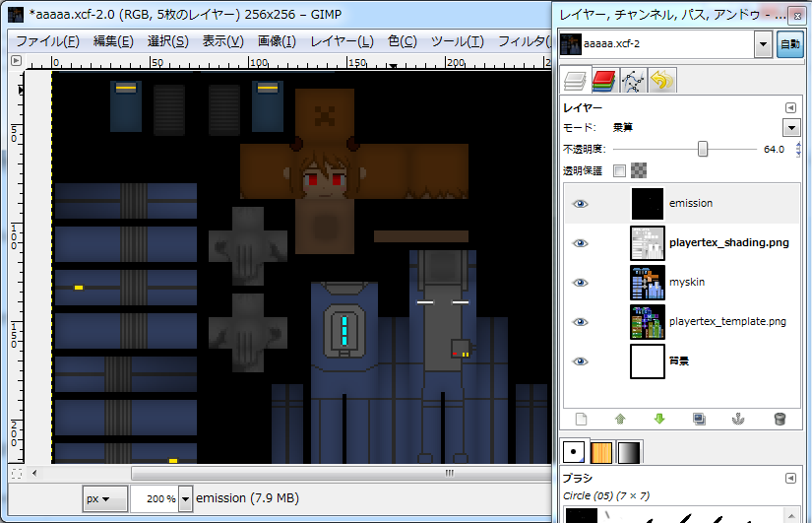The height and width of the screenshot is (523, 812).
Task: Open the image selector aaaaa.xcf-2 dropdown
Action: tap(763, 44)
